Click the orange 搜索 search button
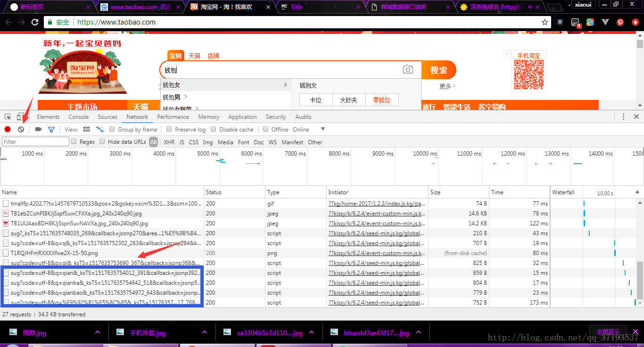This screenshot has height=347, width=644. [x=438, y=70]
